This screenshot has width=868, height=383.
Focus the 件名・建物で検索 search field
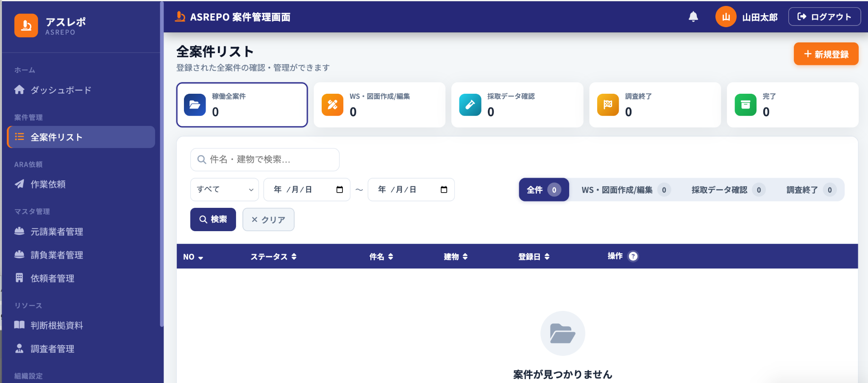pos(265,159)
